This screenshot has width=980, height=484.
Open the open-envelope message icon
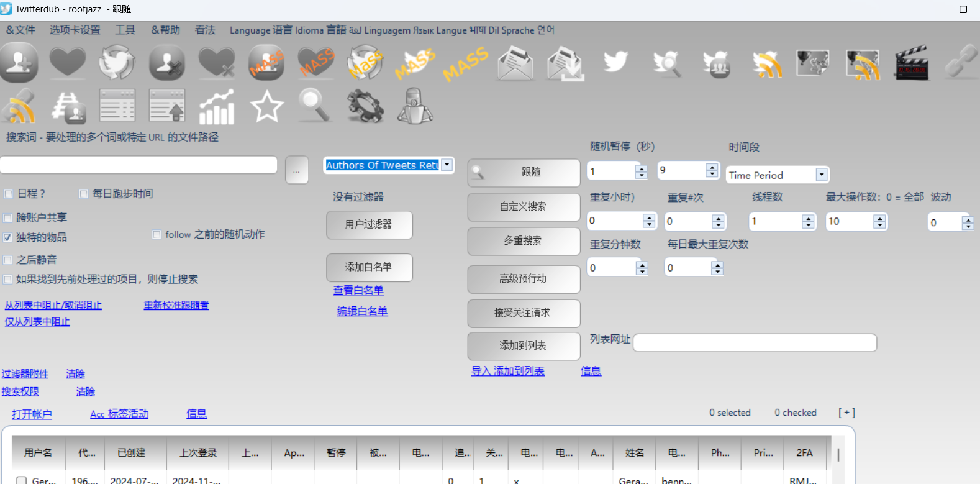(515, 63)
